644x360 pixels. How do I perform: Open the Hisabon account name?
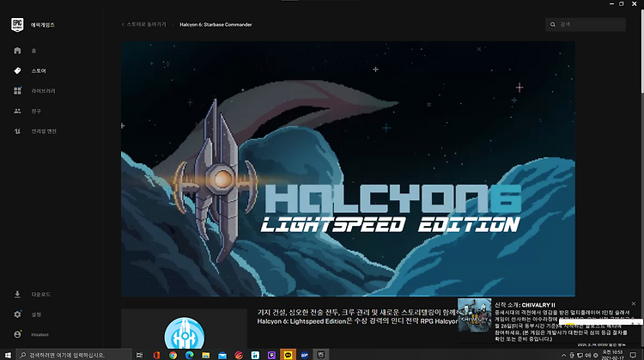click(x=39, y=334)
